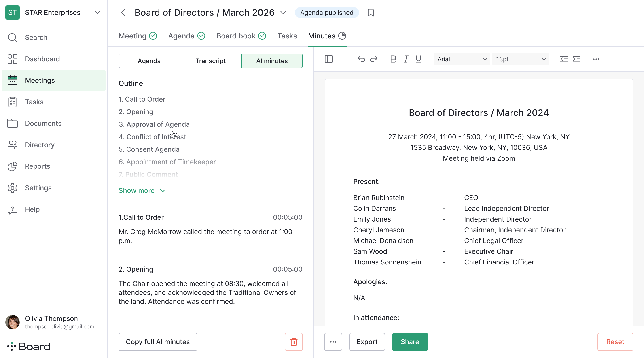
Task: Toggle bold formatting
Action: tap(393, 59)
